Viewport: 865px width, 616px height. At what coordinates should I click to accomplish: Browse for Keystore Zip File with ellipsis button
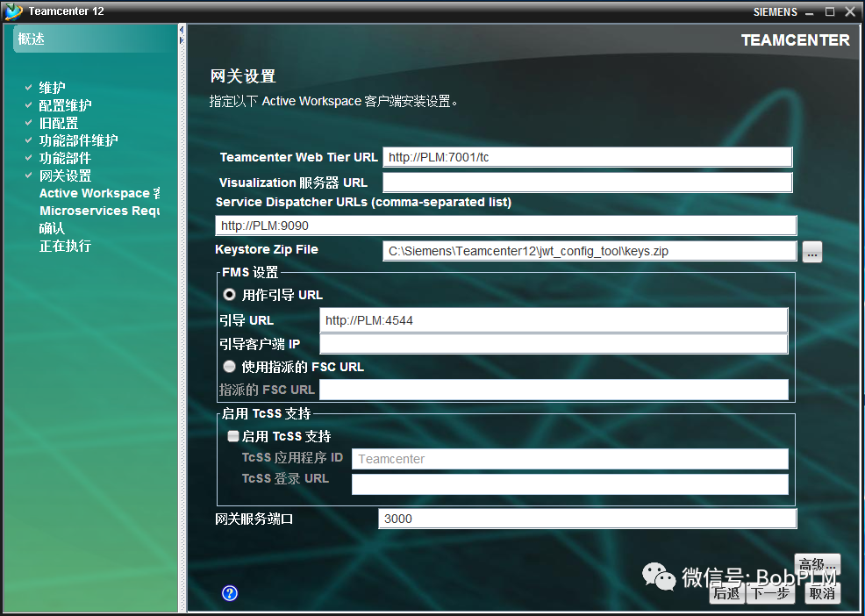[x=812, y=252]
